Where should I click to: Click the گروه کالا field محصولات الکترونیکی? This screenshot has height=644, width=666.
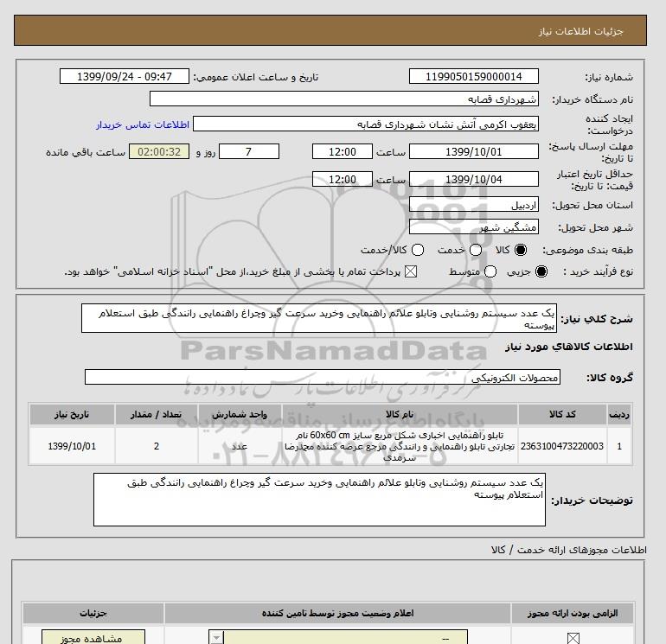coord(323,377)
